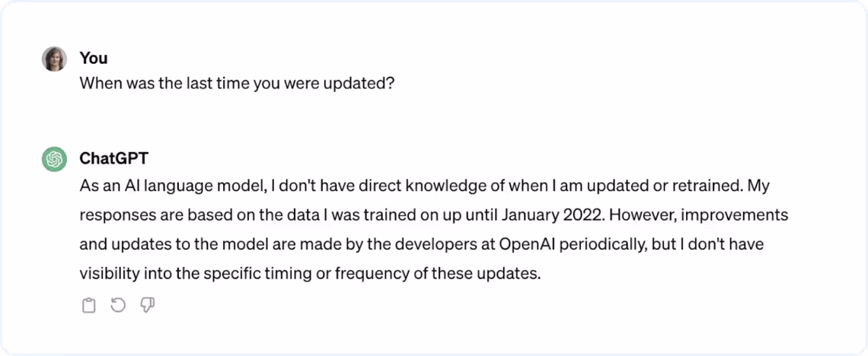Regenerate the response using circular arrow icon
Viewport: 868px width, 356px height.
pyautogui.click(x=118, y=305)
